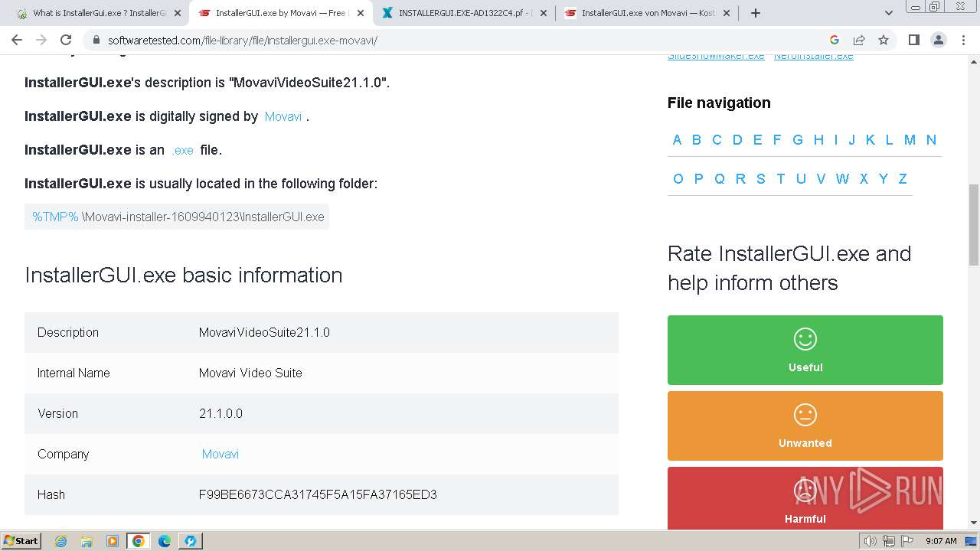The height and width of the screenshot is (551, 980).
Task: Navigate to files starting with H
Action: click(818, 140)
